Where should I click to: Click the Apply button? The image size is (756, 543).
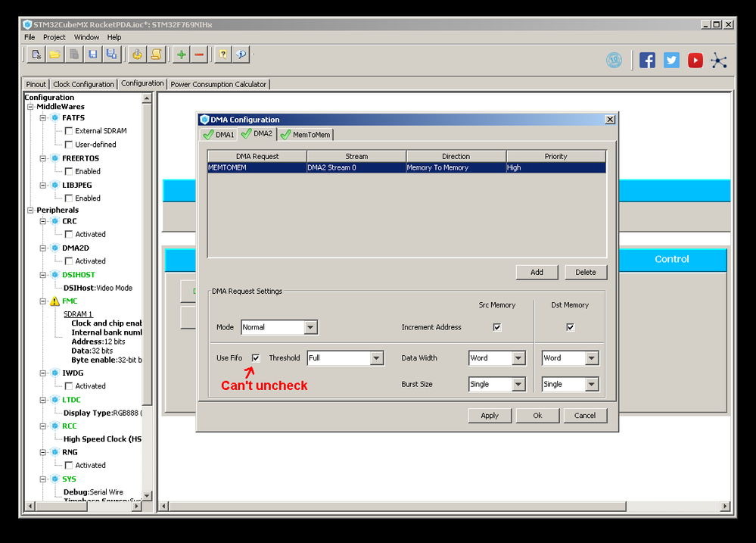(x=490, y=415)
